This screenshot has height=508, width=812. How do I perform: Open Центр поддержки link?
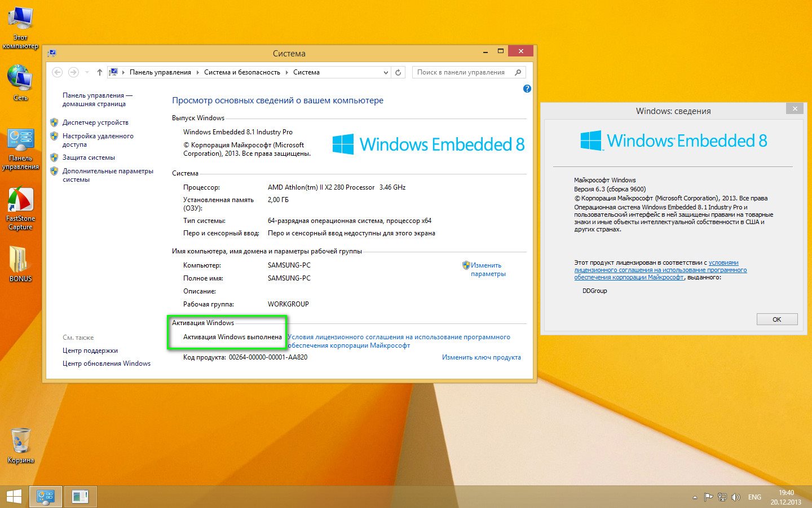click(90, 351)
